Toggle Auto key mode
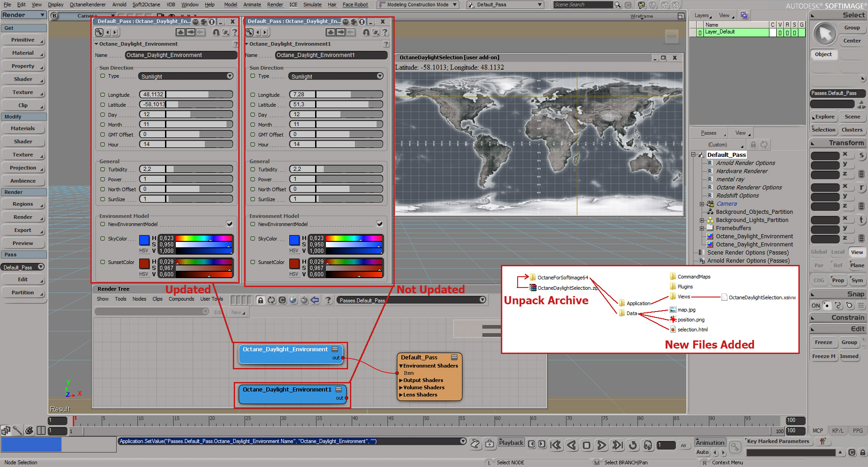Viewport: 868px width, 467px height. coord(703,452)
